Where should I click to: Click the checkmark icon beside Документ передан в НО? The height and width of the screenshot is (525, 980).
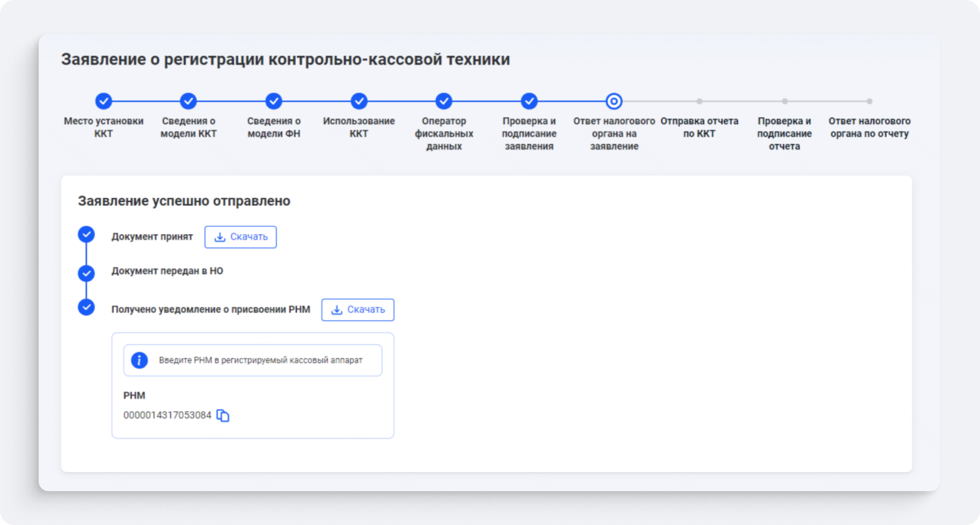coord(87,273)
